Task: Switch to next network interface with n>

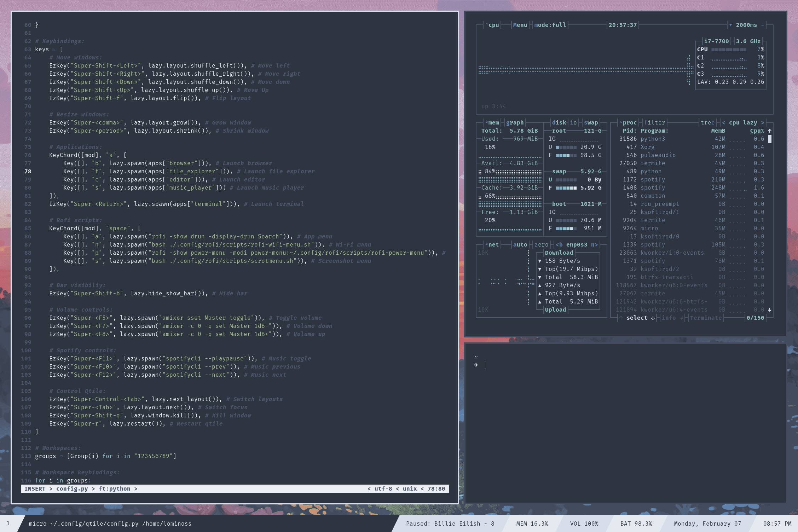Action: pos(594,245)
